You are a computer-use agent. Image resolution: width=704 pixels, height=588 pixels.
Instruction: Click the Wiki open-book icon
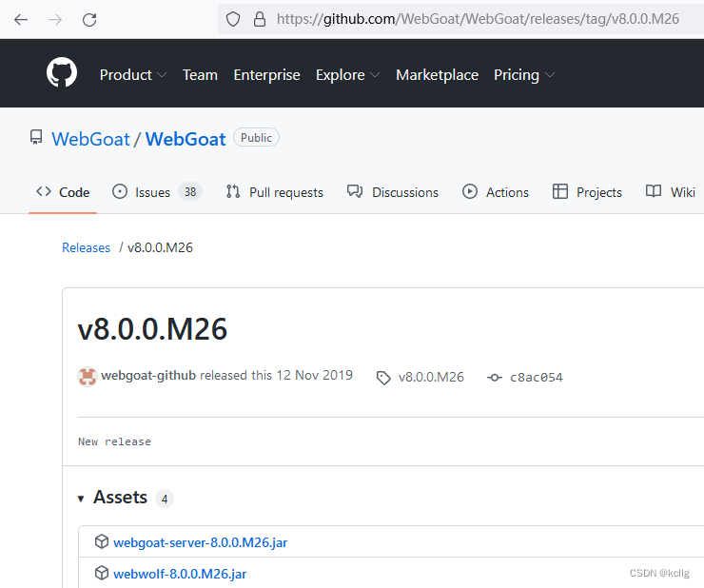(x=654, y=191)
